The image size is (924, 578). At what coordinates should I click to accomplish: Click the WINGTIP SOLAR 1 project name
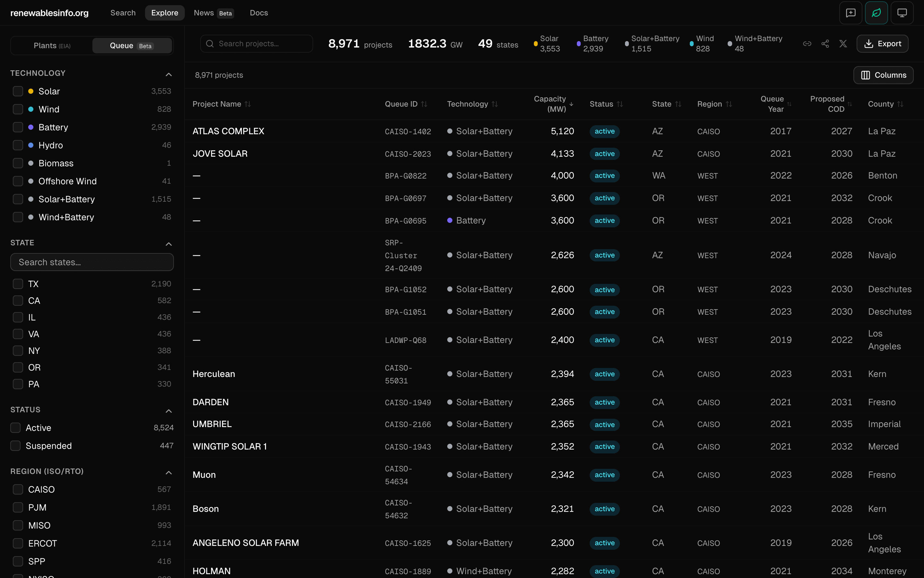coord(229,446)
